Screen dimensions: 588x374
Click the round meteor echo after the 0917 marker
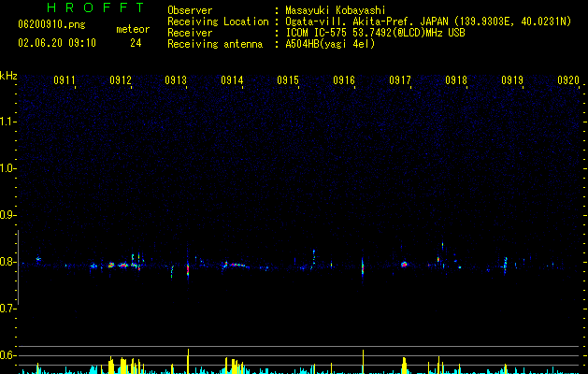[404, 265]
